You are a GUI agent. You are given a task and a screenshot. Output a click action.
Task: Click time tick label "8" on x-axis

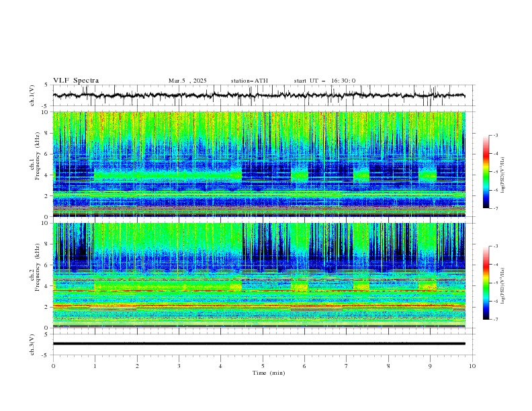point(388,366)
